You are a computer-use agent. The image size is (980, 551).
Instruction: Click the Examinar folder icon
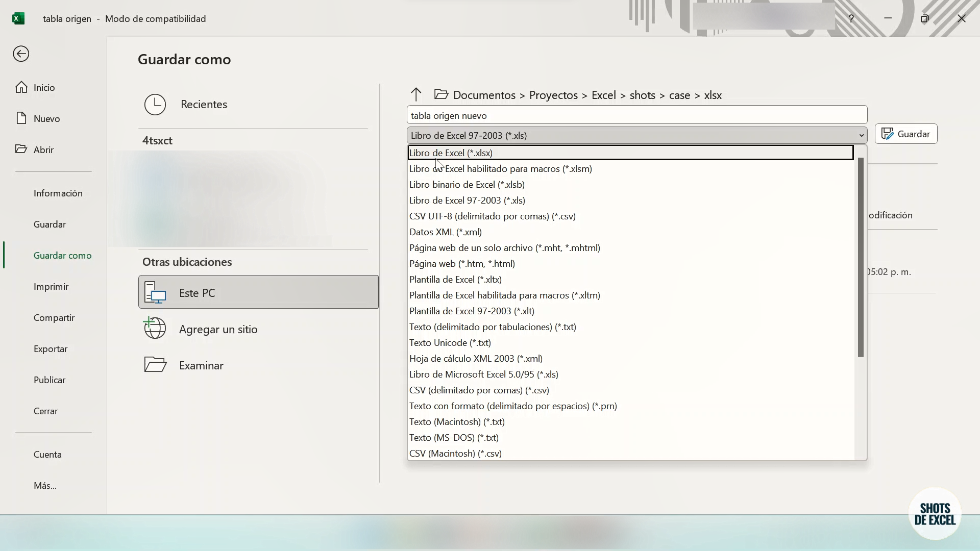point(155,364)
